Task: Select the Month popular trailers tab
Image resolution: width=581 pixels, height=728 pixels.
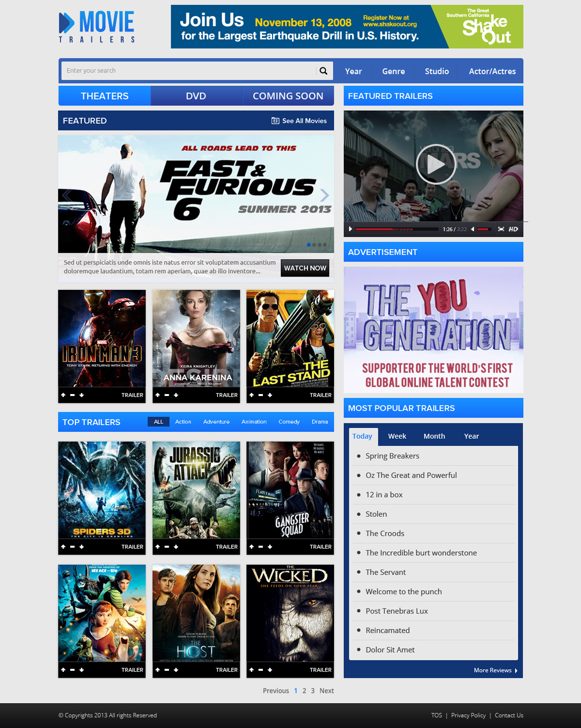Action: (434, 436)
